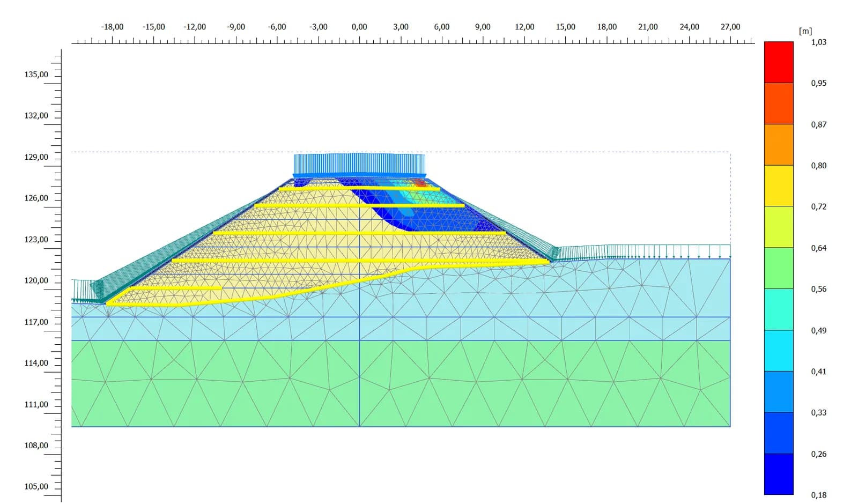Click the surface load arrows on the right ground

641,251
